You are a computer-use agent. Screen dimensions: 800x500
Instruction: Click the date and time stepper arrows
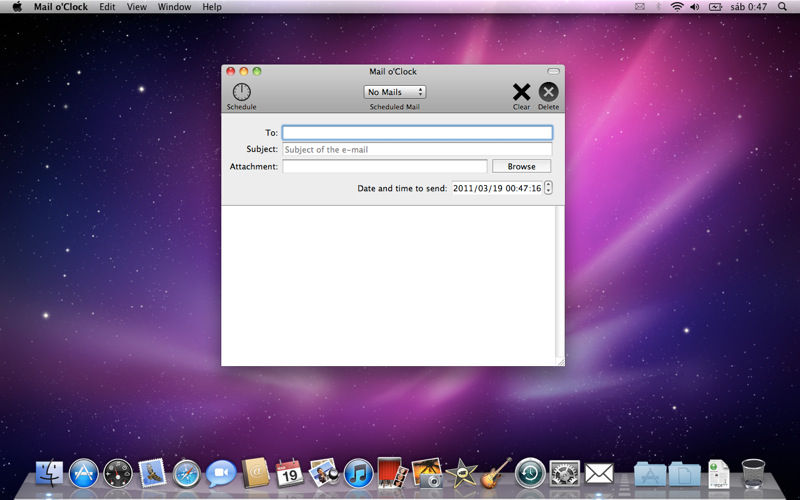tap(548, 188)
